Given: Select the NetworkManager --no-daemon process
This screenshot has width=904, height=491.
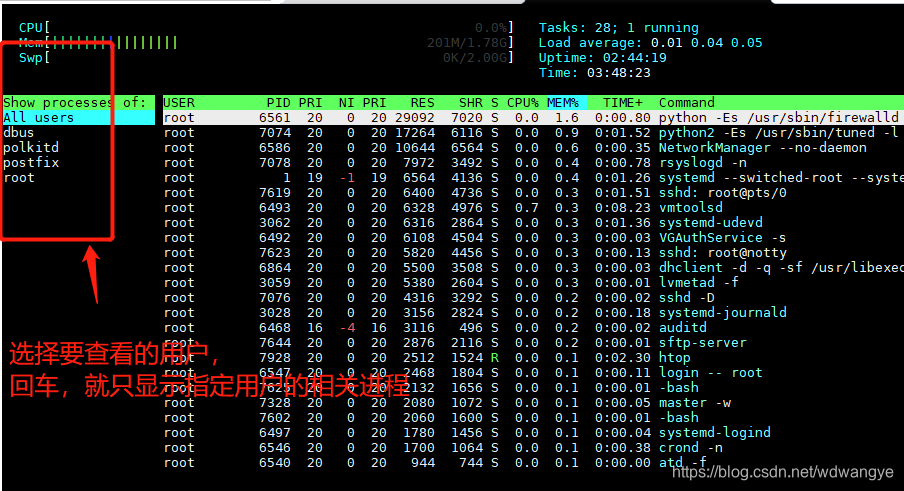Looking at the screenshot, I should pos(533,148).
